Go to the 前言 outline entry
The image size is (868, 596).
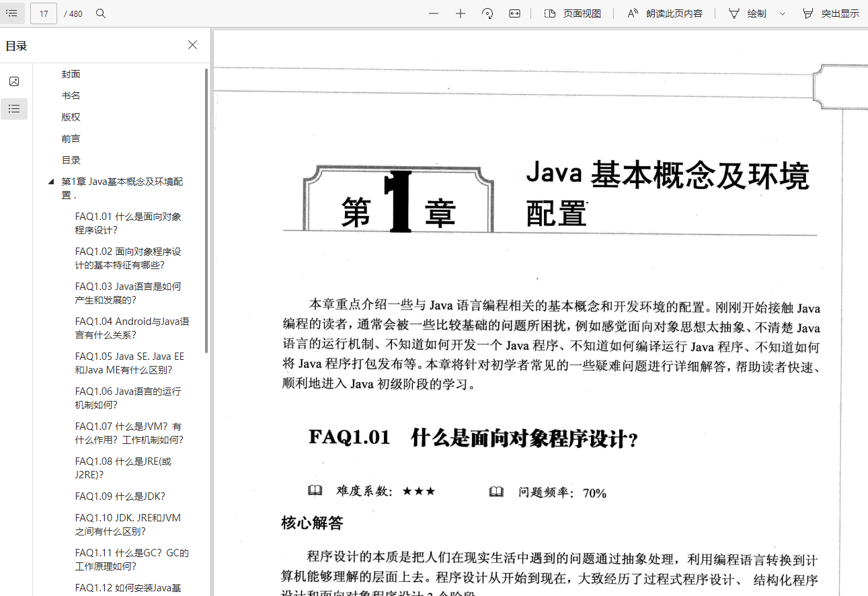tap(71, 139)
